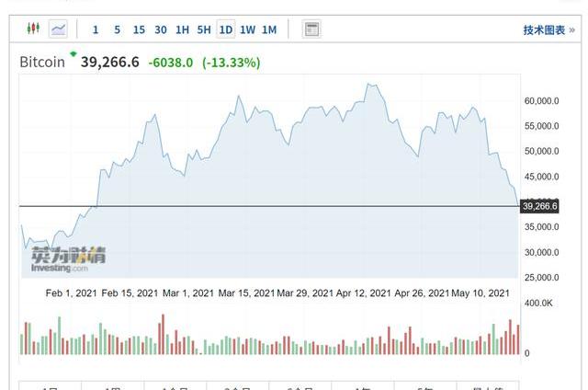Switch chart to 1W interval

[248, 29]
